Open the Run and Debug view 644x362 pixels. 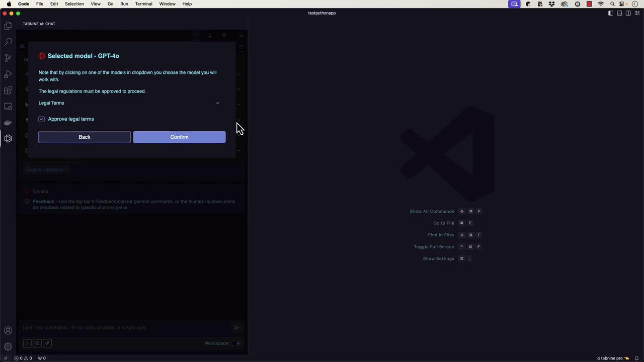[x=8, y=74]
